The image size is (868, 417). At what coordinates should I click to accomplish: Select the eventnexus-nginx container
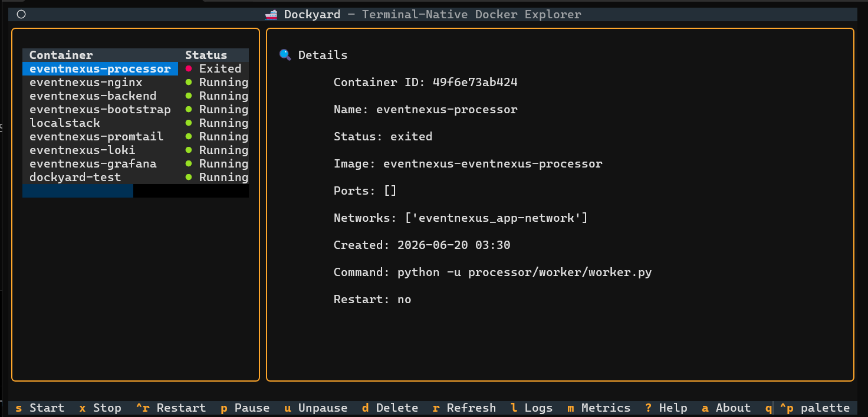pyautogui.click(x=136, y=83)
